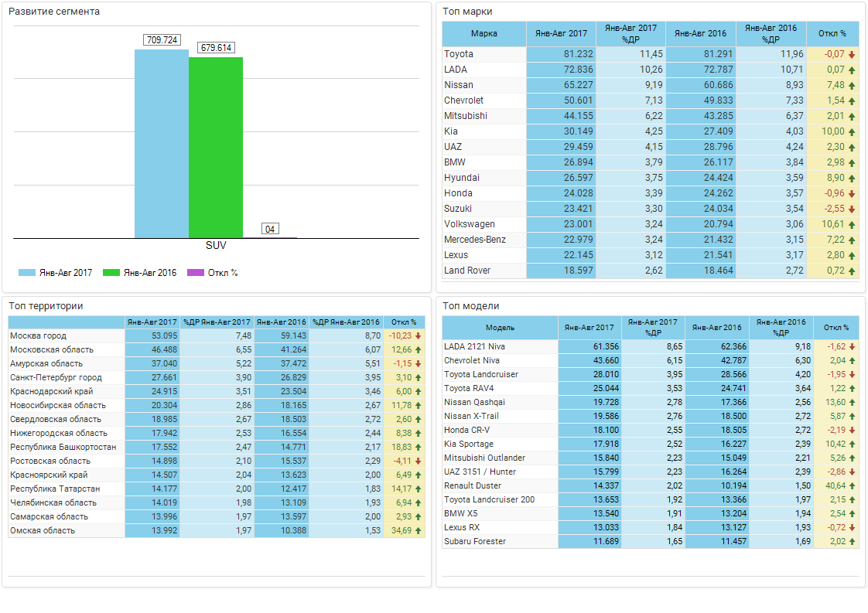Click the up arrow in the Renault Duster row
The image size is (868, 613).
(852, 486)
